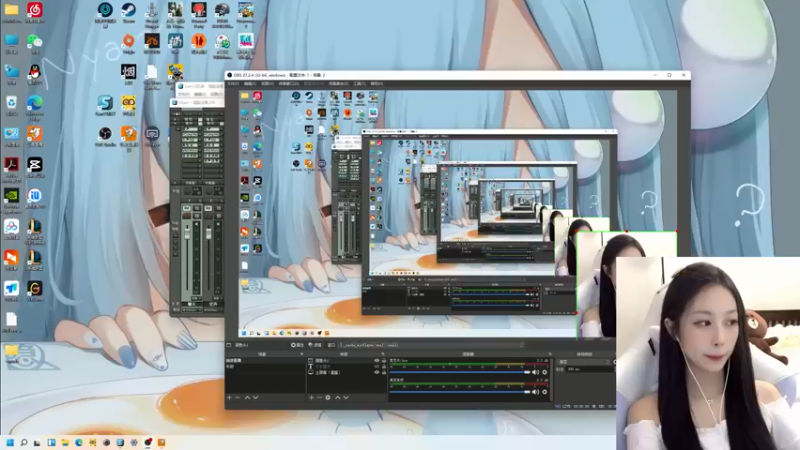Open first menu in OBS menu bar
The height and width of the screenshot is (450, 800).
pyautogui.click(x=233, y=84)
